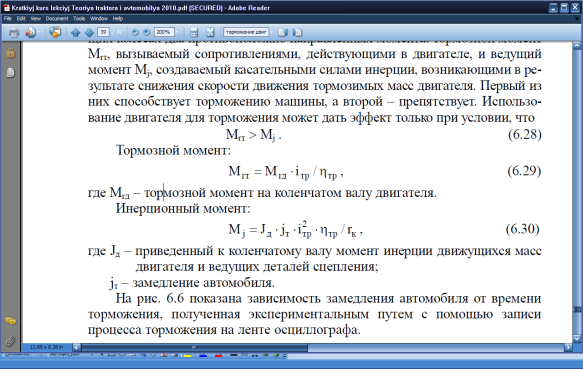Go to next page with down arrow
Viewport: 583px width, 369px height.
click(x=89, y=33)
